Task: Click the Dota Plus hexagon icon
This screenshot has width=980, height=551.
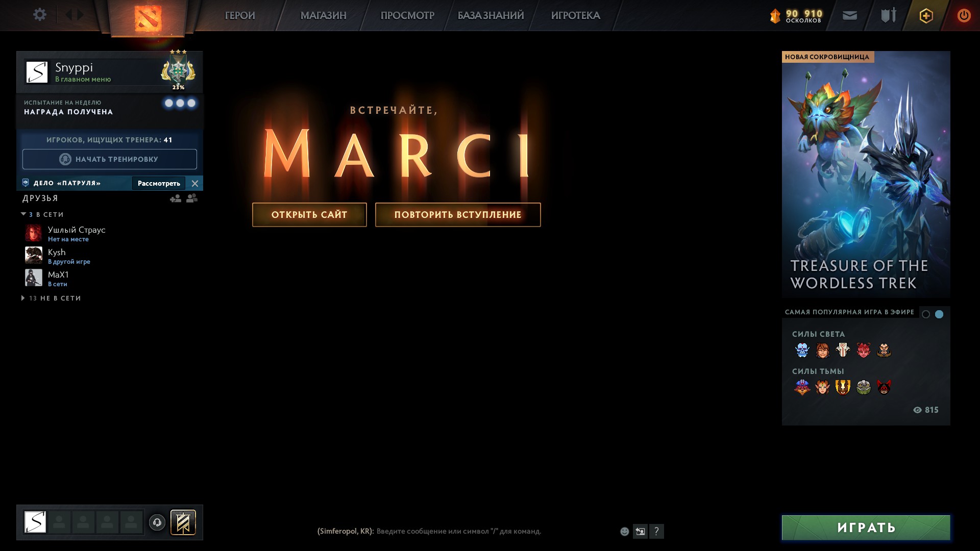Action: click(x=926, y=16)
